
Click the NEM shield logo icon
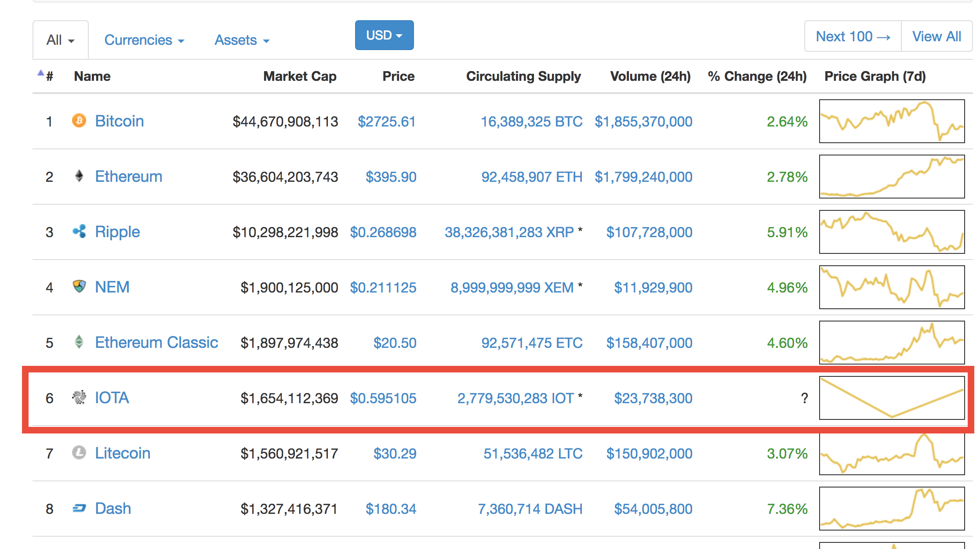79,286
